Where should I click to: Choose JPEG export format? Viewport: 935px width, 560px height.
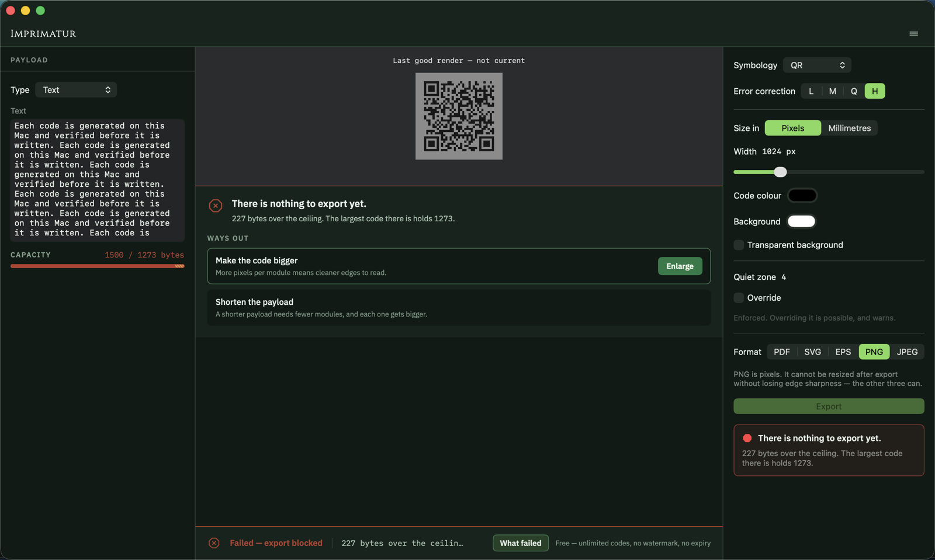pos(907,352)
